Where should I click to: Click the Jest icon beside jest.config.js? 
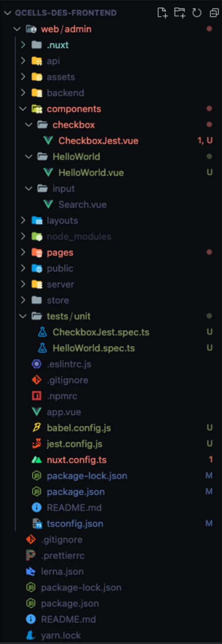point(37,444)
